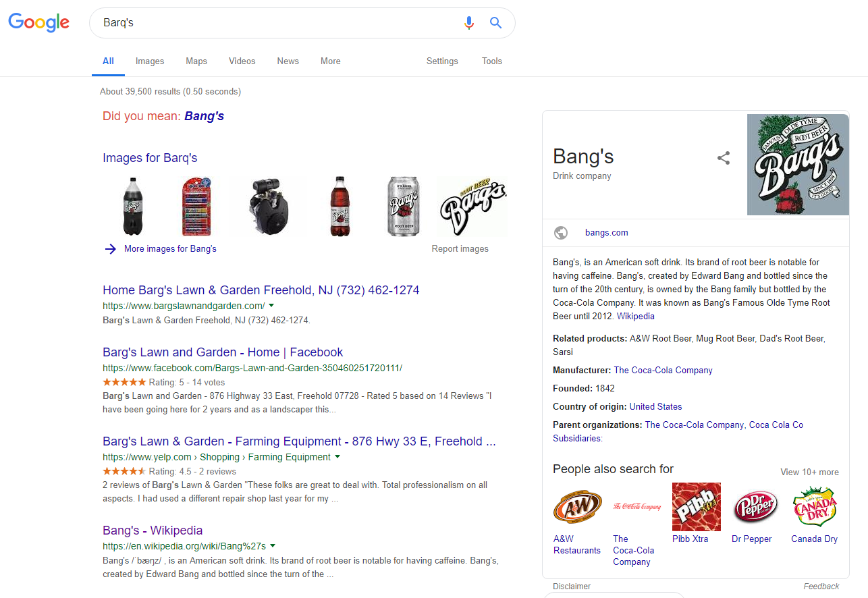Open the Bang's - Wikipedia result

(x=153, y=531)
